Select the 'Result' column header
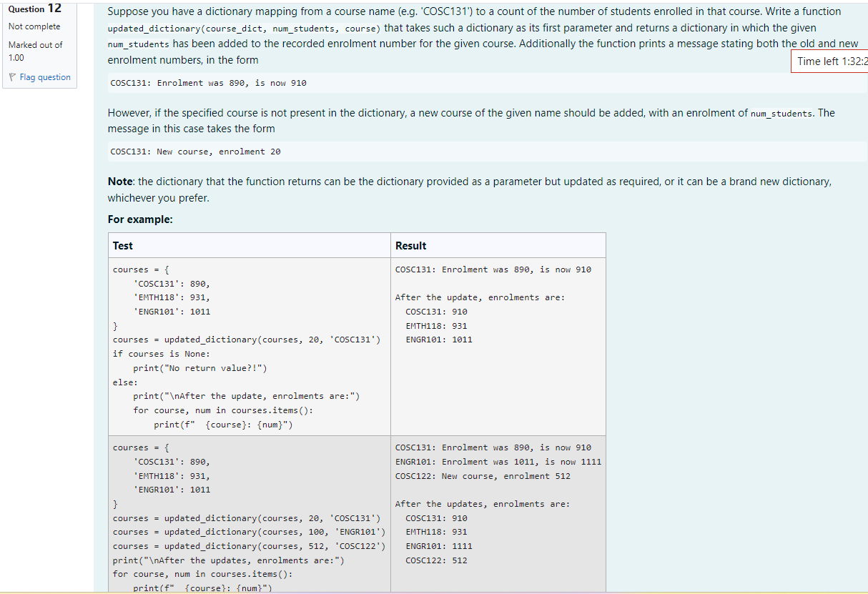The height and width of the screenshot is (594, 868). point(410,245)
